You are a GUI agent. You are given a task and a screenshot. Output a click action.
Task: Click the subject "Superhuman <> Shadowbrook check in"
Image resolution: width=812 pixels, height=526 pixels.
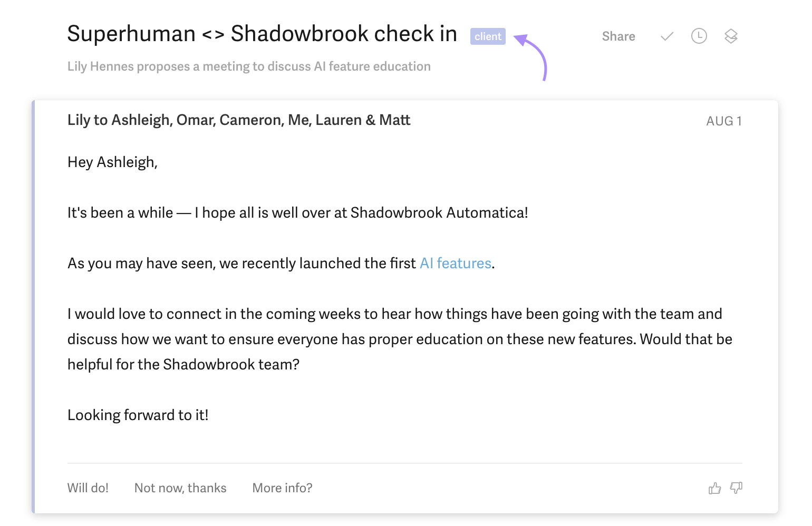coord(262,34)
